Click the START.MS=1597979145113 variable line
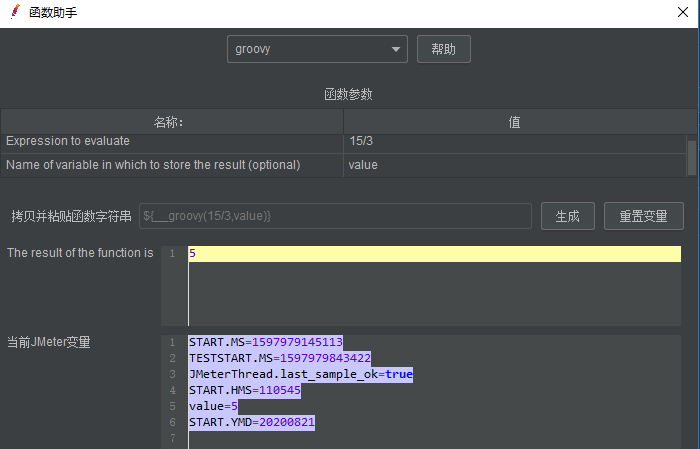Screen dimensions: 700x449 tap(266, 342)
